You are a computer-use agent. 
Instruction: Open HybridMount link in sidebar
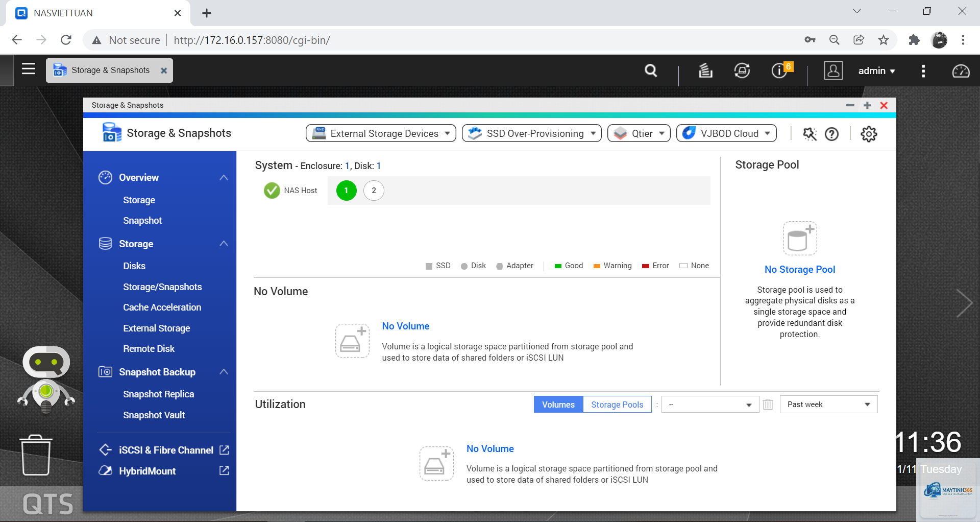[147, 471]
